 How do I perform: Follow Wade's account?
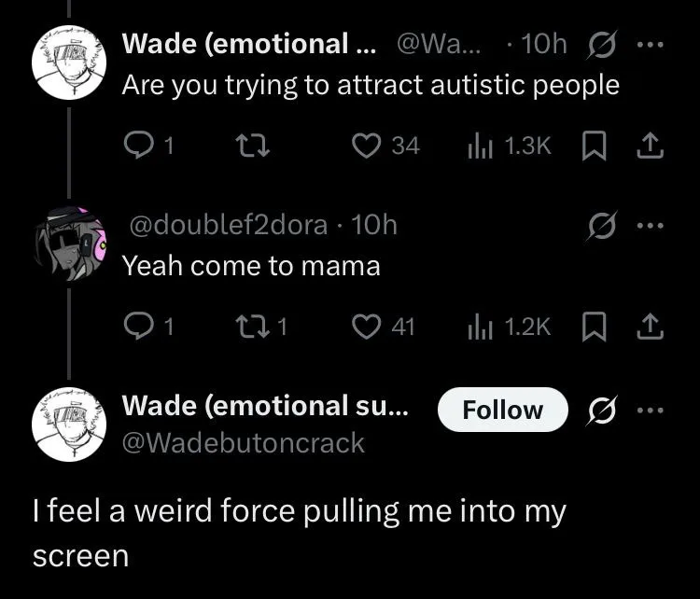point(503,410)
